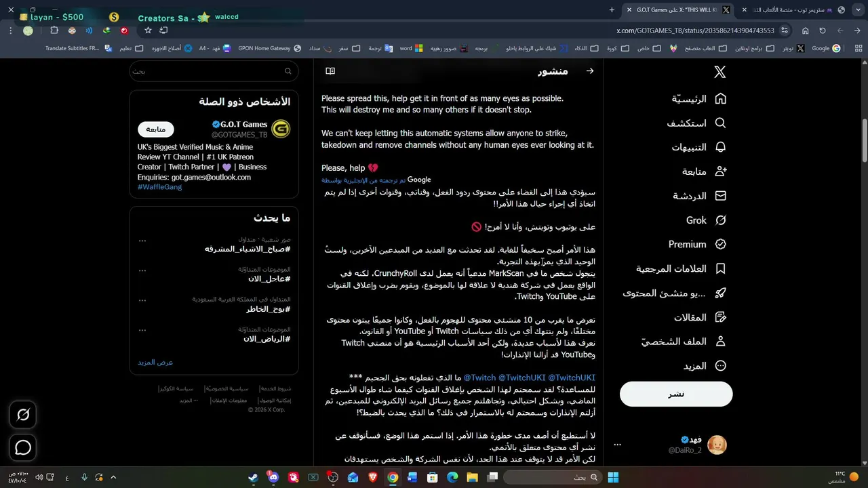This screenshot has height=488, width=868.
Task: Click the Premium checkmark icon
Action: (x=720, y=244)
